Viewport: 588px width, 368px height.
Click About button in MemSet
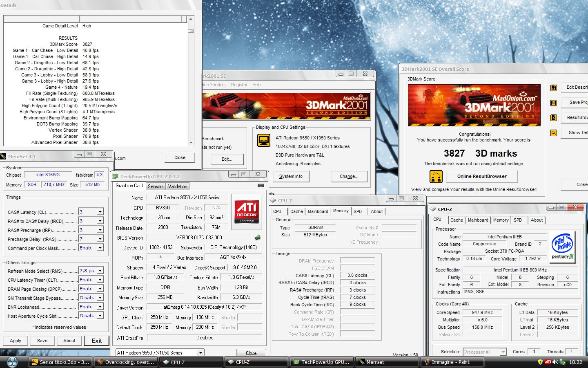click(x=69, y=341)
